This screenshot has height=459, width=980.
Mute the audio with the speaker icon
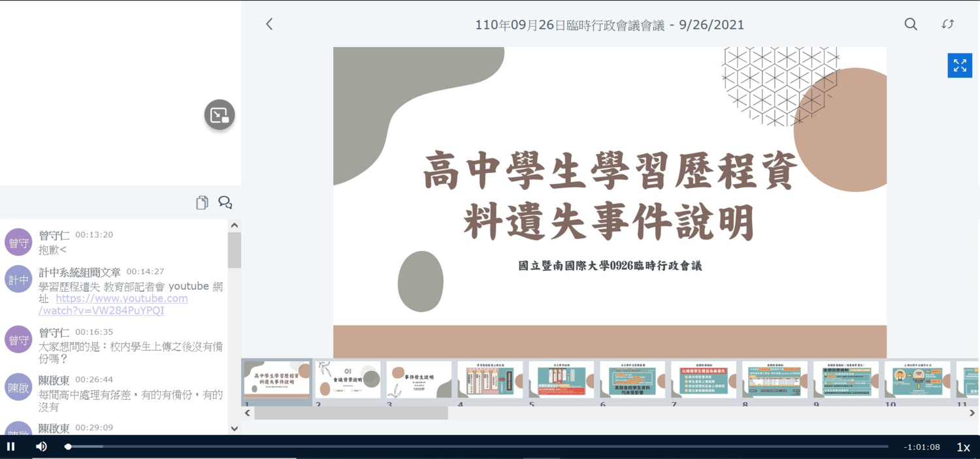[x=41, y=447]
